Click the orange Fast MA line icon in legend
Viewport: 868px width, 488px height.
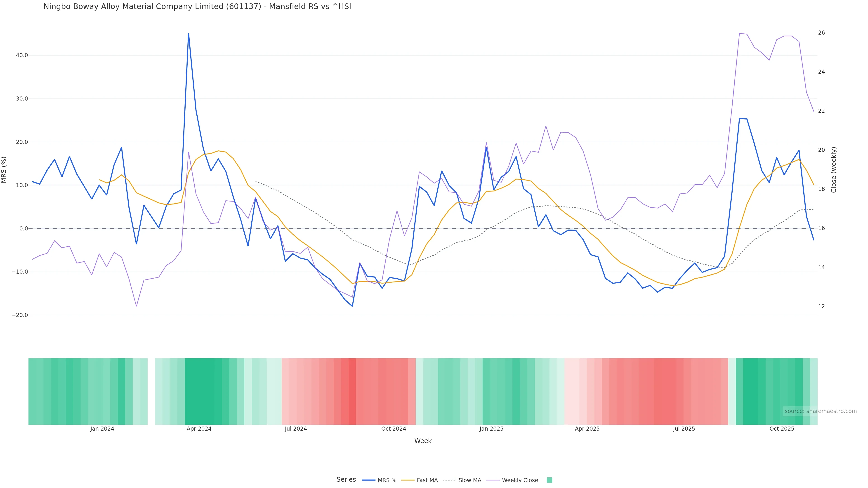click(408, 480)
